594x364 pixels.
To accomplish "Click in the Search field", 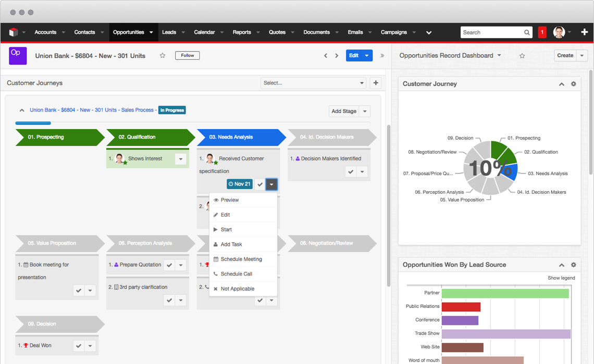I will click(x=492, y=32).
